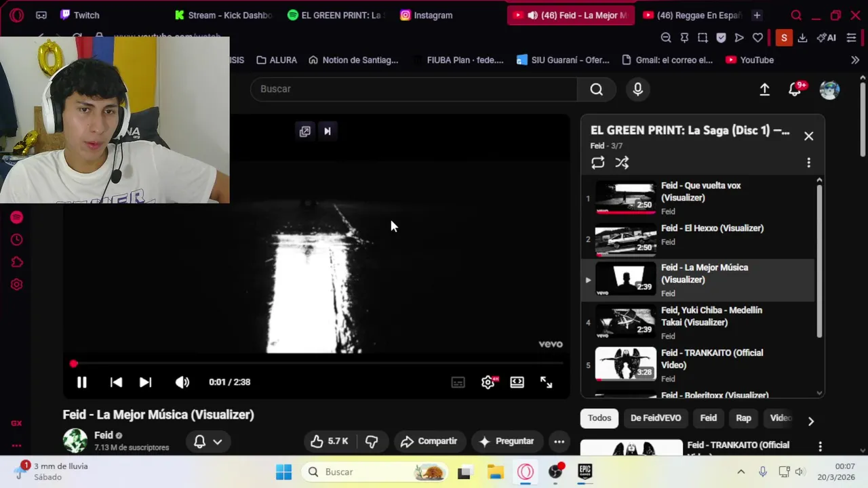This screenshot has height=488, width=868.
Task: Click the Preguntar button
Action: point(507,441)
